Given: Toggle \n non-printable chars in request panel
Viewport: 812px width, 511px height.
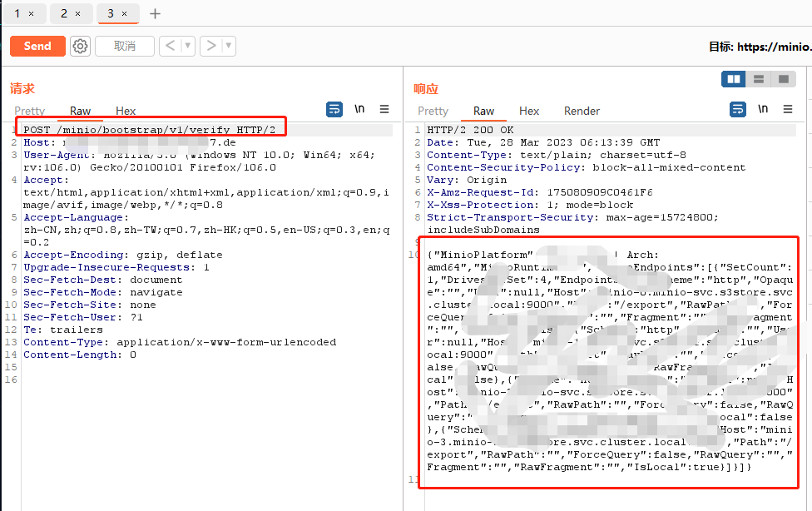Looking at the screenshot, I should (x=359, y=109).
